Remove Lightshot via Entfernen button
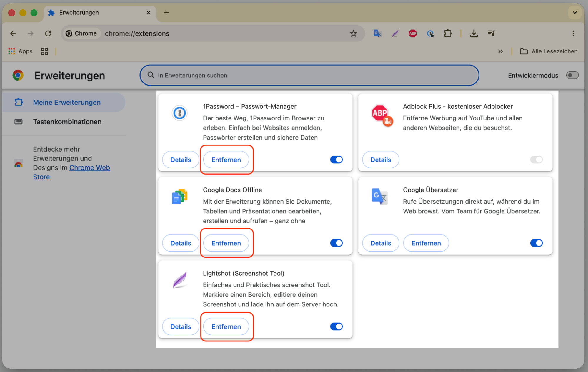 pyautogui.click(x=226, y=326)
